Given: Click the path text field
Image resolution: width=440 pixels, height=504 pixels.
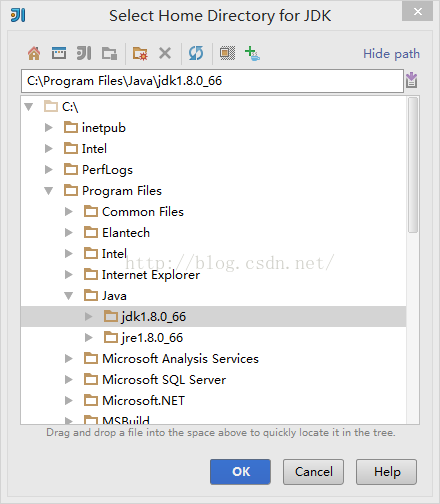Looking at the screenshot, I should click(212, 81).
